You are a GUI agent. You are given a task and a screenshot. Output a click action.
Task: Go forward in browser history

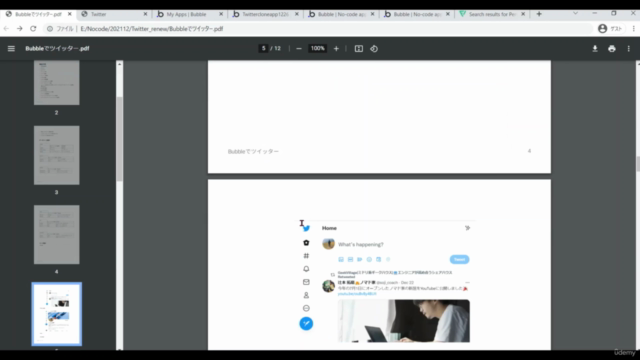[20, 29]
